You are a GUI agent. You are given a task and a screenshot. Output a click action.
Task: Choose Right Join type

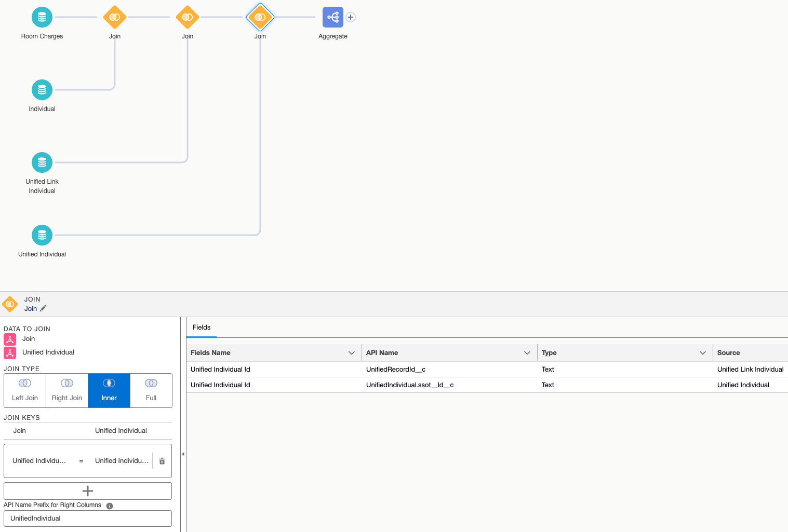(67, 390)
